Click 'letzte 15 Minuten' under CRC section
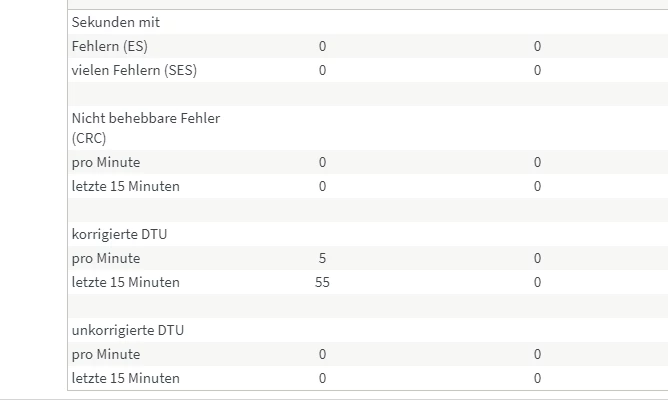 (126, 186)
